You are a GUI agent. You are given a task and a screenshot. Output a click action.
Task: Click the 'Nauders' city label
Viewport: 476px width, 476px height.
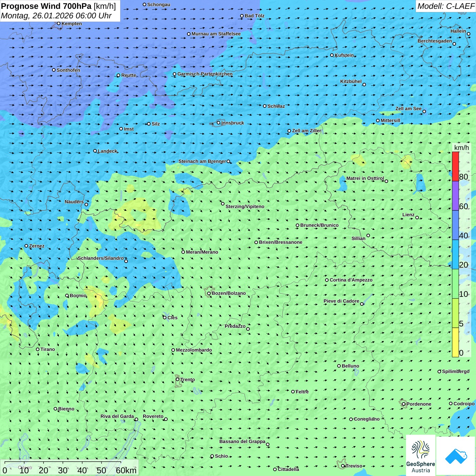(74, 202)
